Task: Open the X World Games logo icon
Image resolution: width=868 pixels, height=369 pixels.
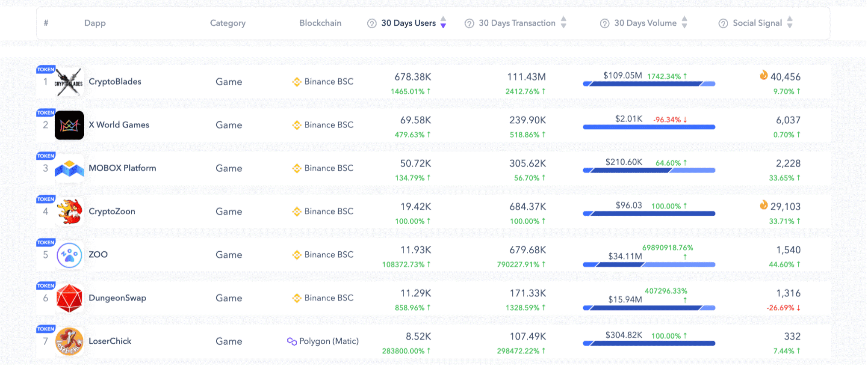Action: click(x=69, y=125)
